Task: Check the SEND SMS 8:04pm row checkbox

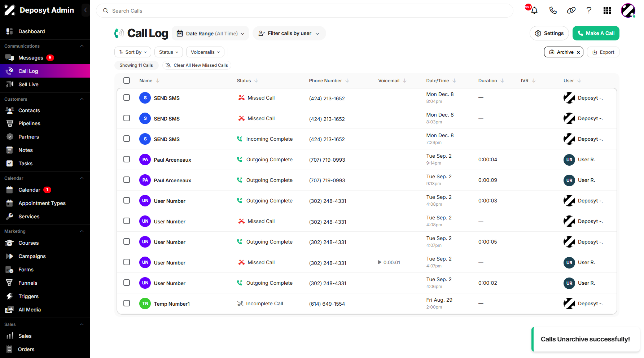Action: [127, 97]
